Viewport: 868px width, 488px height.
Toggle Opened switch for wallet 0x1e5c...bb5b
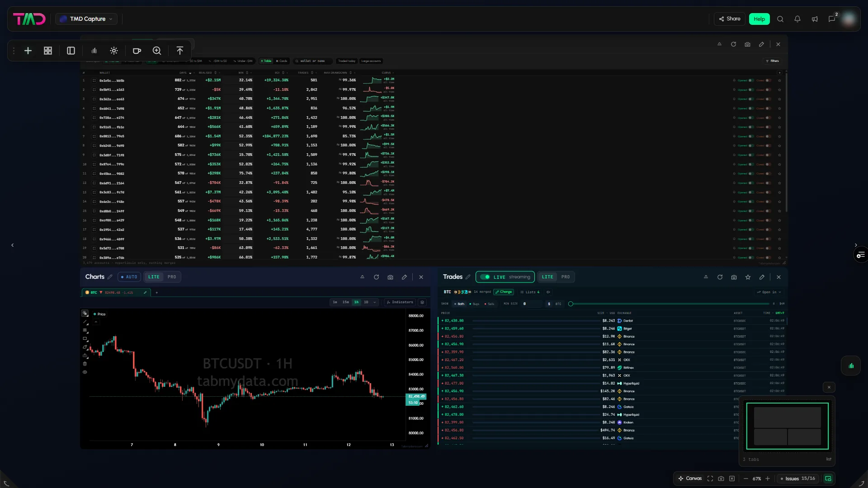pos(751,80)
